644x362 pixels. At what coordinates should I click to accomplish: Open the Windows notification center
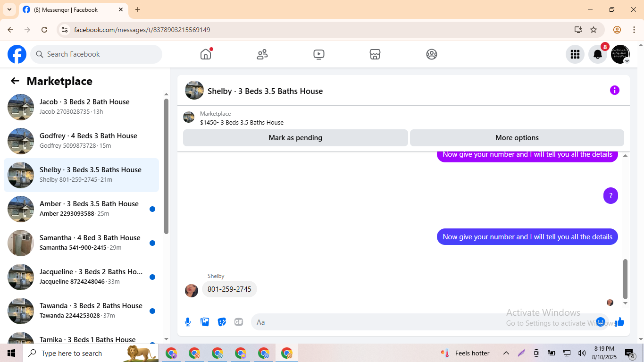630,354
